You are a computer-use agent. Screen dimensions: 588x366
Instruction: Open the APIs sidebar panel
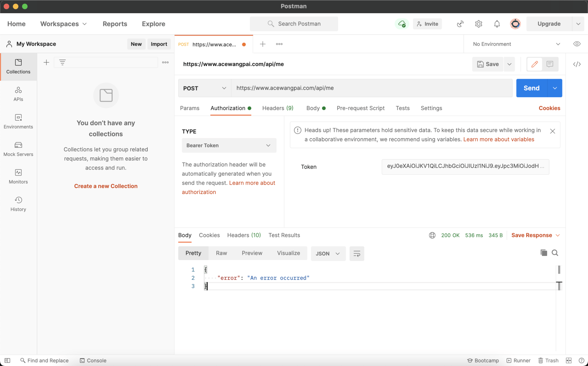pyautogui.click(x=18, y=94)
